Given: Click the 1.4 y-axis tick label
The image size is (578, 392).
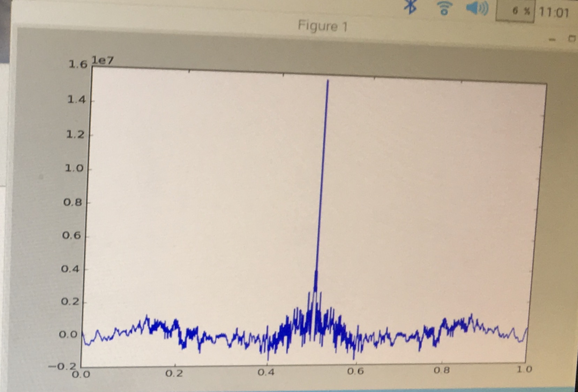Looking at the screenshot, I should point(76,100).
